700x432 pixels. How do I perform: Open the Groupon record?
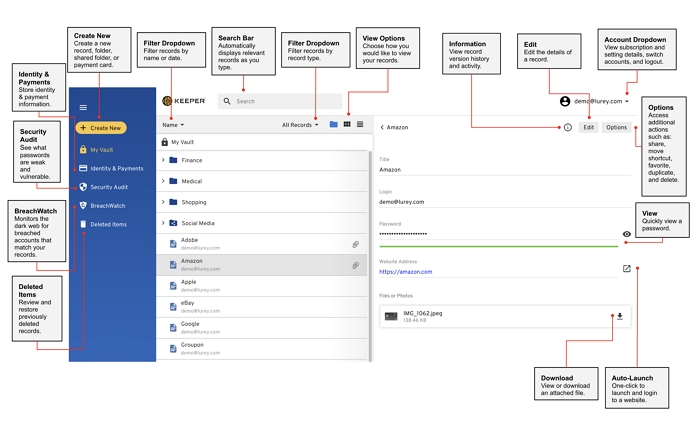262,349
